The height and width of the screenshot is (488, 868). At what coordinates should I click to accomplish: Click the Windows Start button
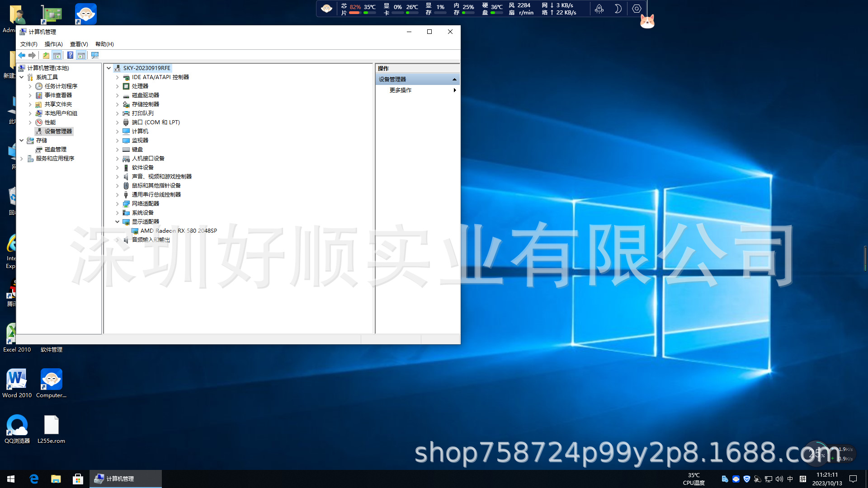(11, 479)
